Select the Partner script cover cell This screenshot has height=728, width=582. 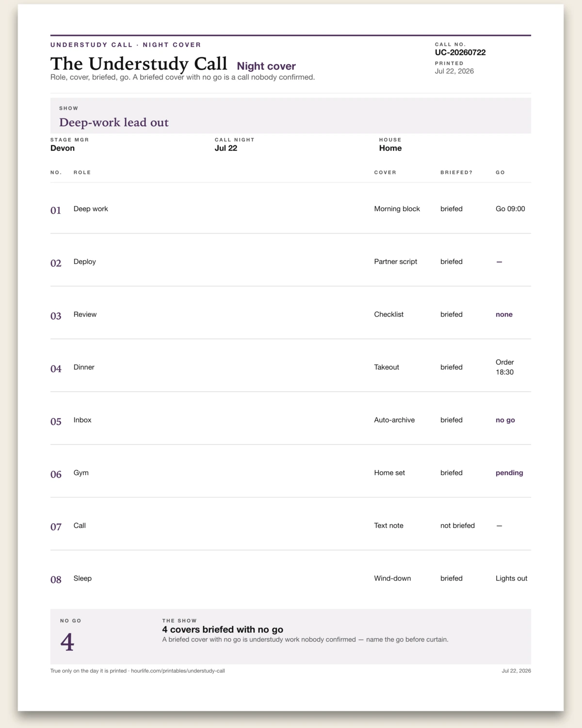click(395, 262)
